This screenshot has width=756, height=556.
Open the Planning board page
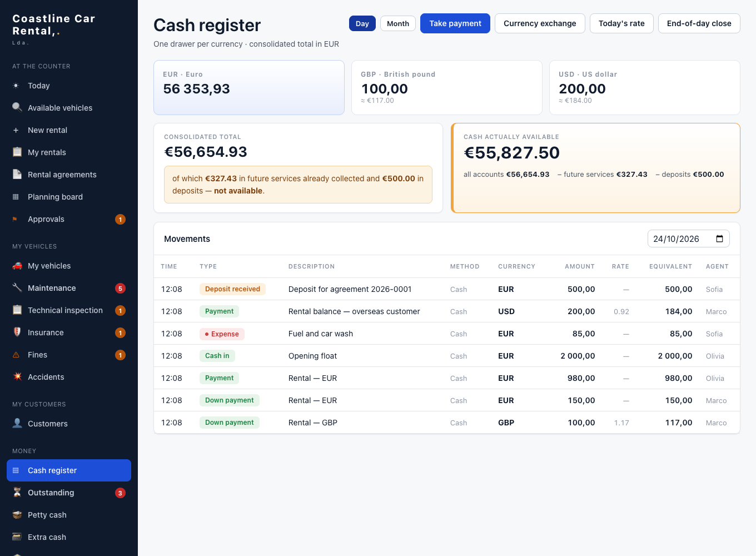[69, 197]
